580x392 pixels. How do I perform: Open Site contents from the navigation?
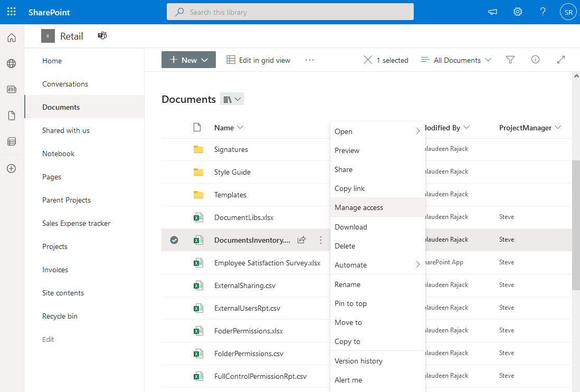click(x=63, y=293)
